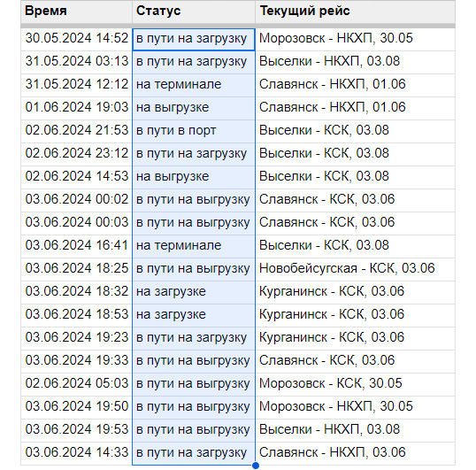476x470 pixels.
Task: Click status in the 03.06.2024 00:02 row
Action: 193,200
